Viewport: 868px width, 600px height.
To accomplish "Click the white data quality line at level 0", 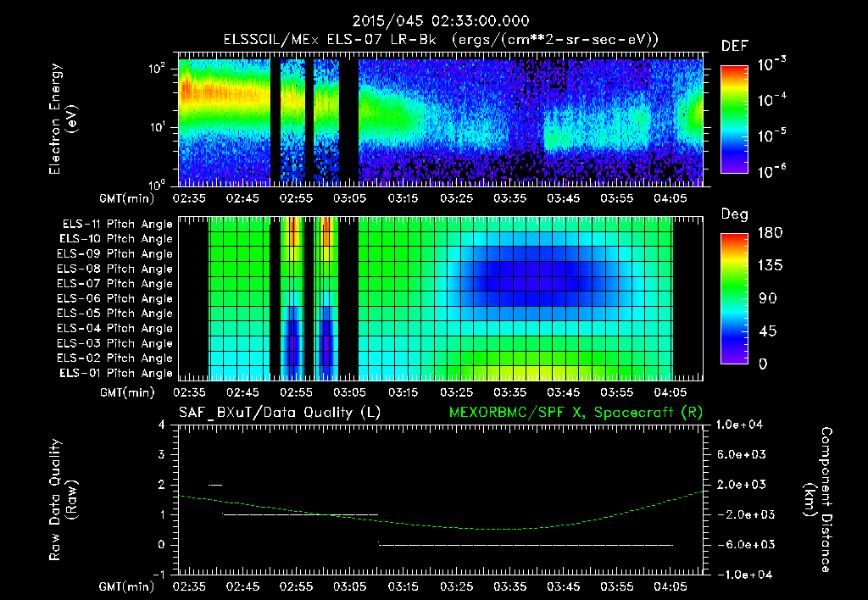I will (x=526, y=545).
